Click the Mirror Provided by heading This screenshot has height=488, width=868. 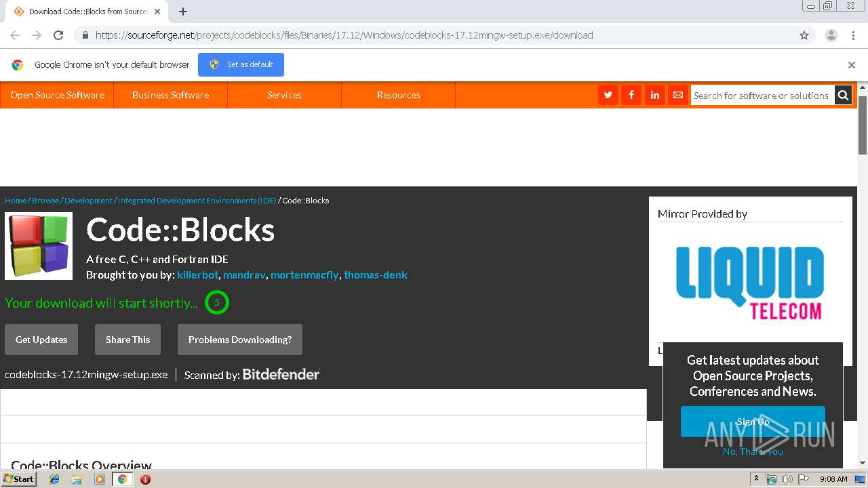click(x=703, y=213)
